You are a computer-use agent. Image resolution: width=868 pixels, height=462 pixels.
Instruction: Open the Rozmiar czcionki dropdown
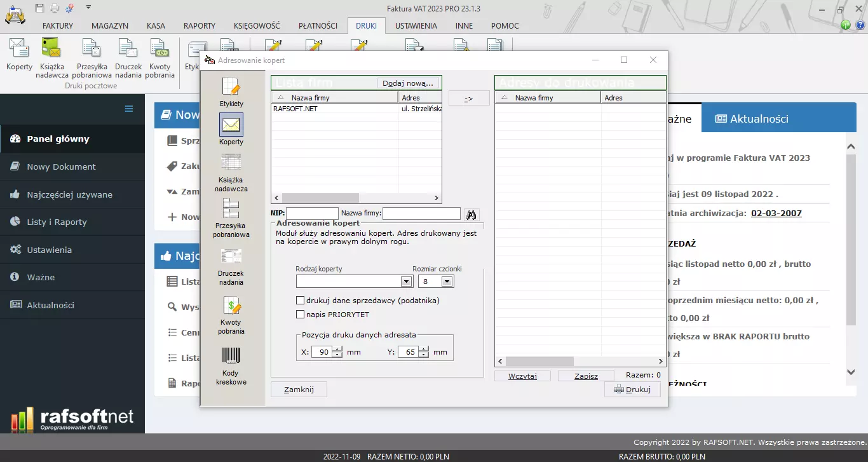(445, 281)
